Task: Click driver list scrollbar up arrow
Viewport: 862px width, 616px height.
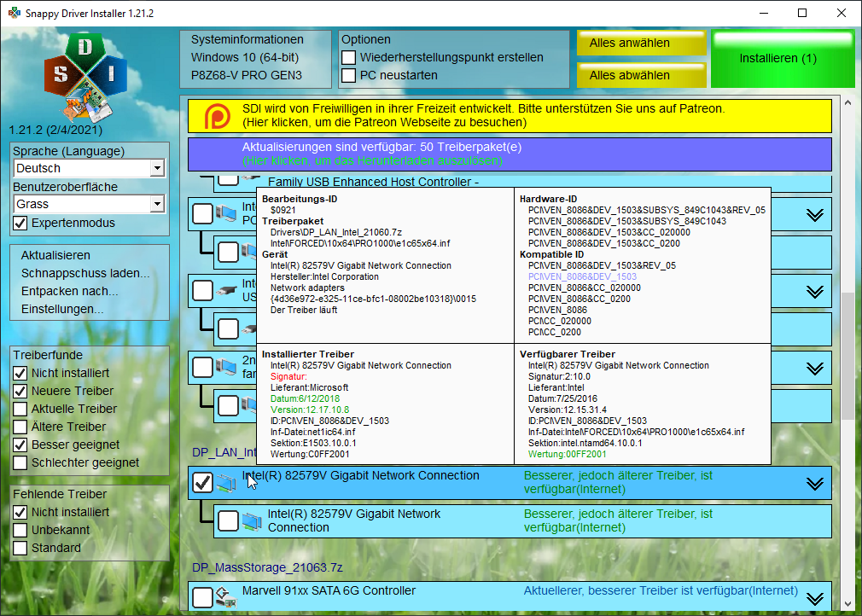Action: [x=847, y=102]
